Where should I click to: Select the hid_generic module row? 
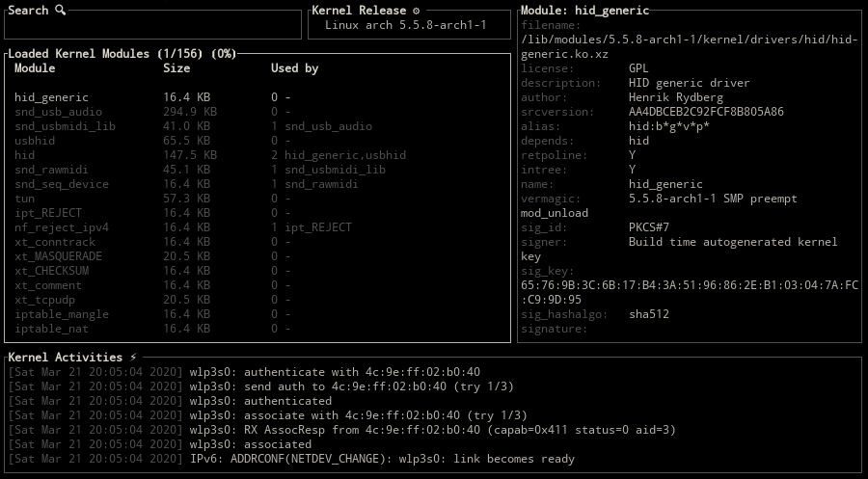point(51,97)
